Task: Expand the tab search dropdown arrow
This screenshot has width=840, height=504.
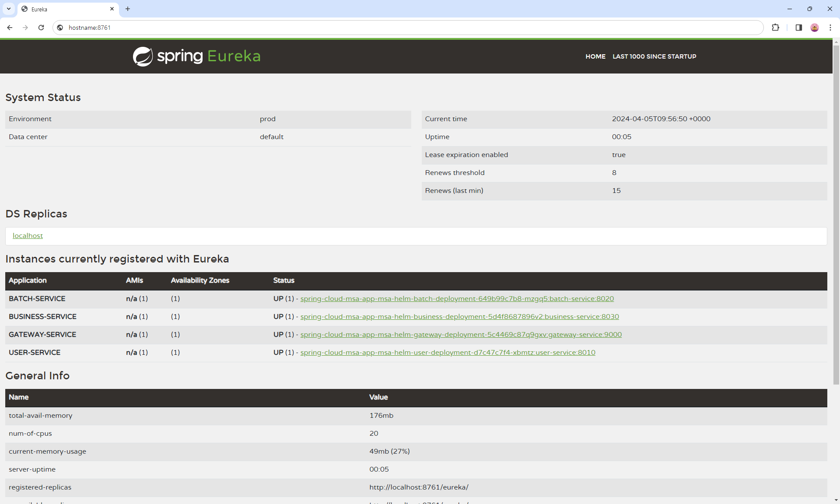Action: pyautogui.click(x=8, y=9)
